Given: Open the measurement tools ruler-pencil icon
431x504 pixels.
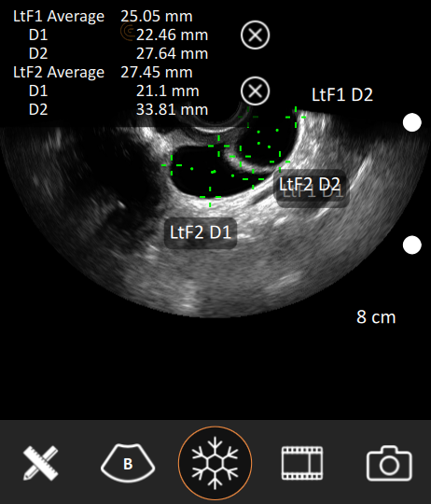Looking at the screenshot, I should 41,463.
